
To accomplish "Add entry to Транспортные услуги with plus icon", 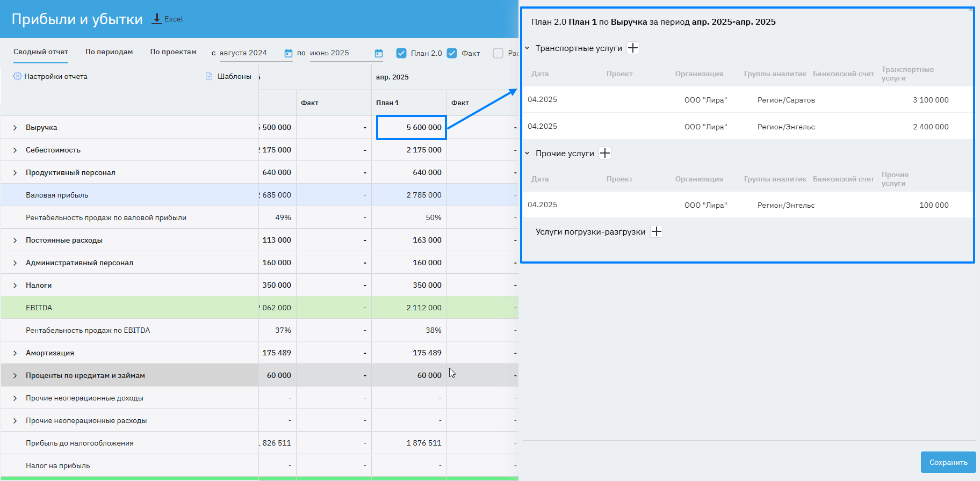I will 633,48.
